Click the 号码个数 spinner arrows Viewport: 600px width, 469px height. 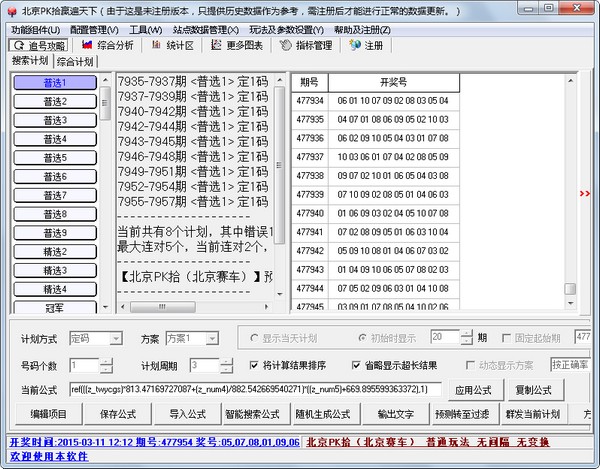point(106,366)
